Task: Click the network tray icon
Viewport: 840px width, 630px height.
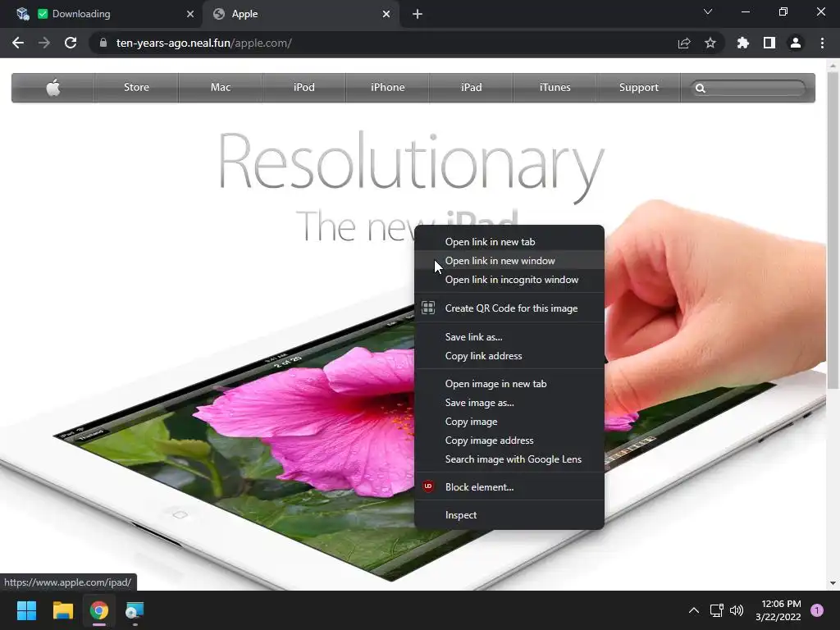Action: click(716, 610)
